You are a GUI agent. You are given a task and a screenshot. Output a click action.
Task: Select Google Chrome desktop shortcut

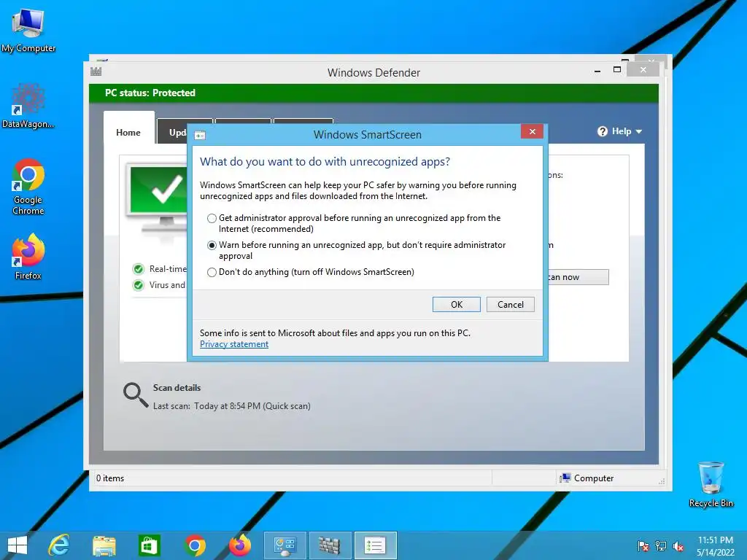(x=28, y=187)
